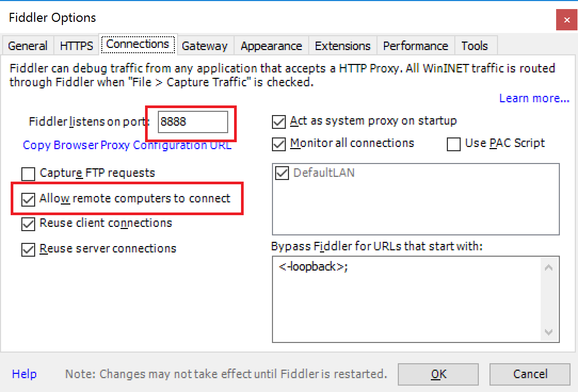Go to the Extensions tab

tap(342, 46)
